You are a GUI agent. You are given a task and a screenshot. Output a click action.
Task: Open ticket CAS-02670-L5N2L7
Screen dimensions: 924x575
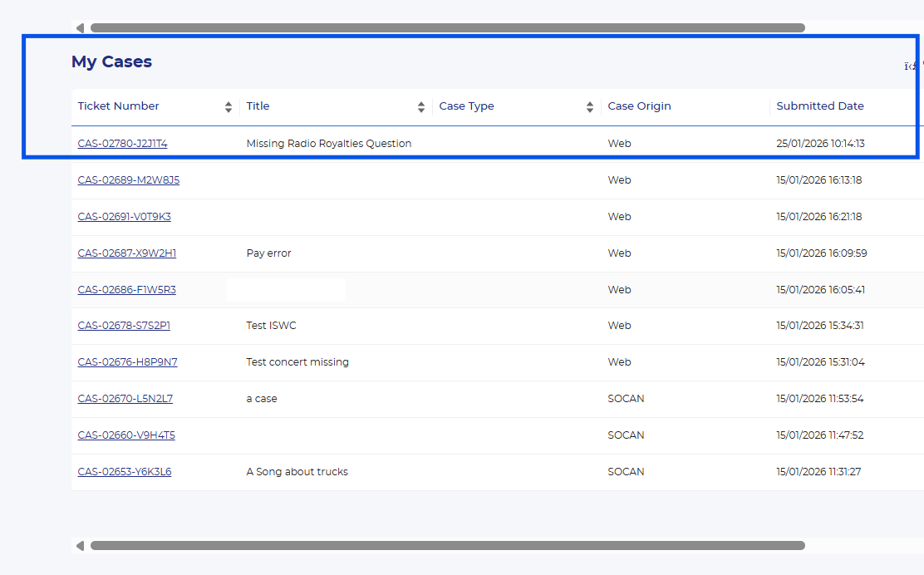(125, 399)
